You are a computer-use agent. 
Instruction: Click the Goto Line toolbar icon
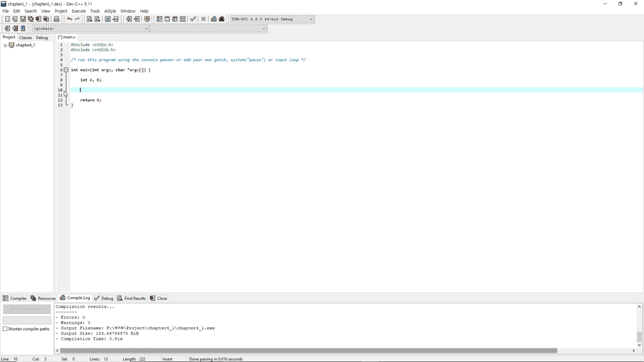point(115,19)
